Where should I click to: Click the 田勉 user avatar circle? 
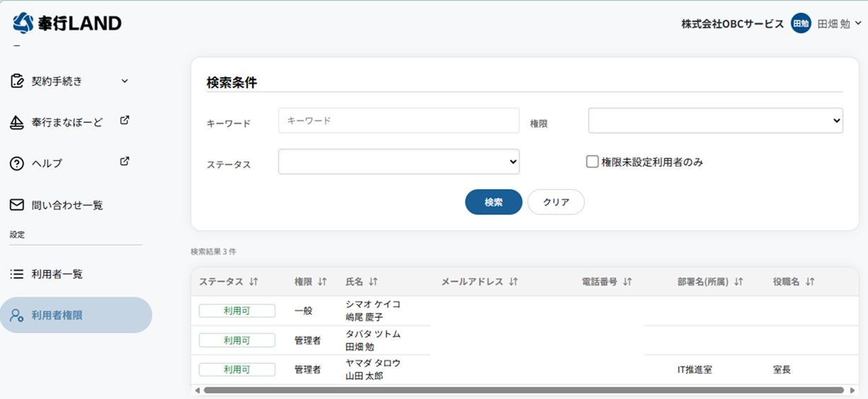(801, 23)
